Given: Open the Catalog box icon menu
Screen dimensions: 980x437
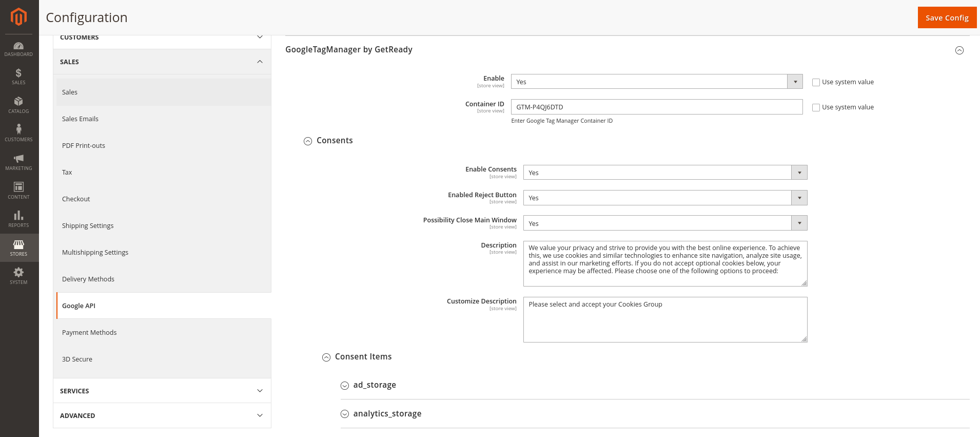Looking at the screenshot, I should click(18, 105).
